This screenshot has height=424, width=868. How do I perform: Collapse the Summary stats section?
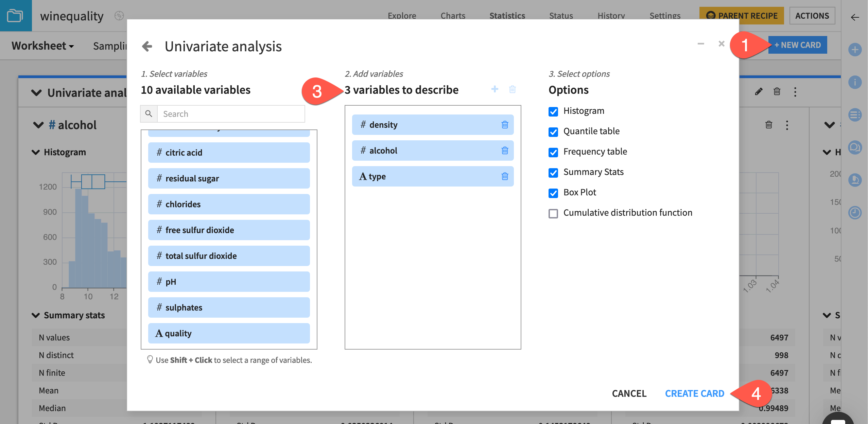pyautogui.click(x=36, y=315)
